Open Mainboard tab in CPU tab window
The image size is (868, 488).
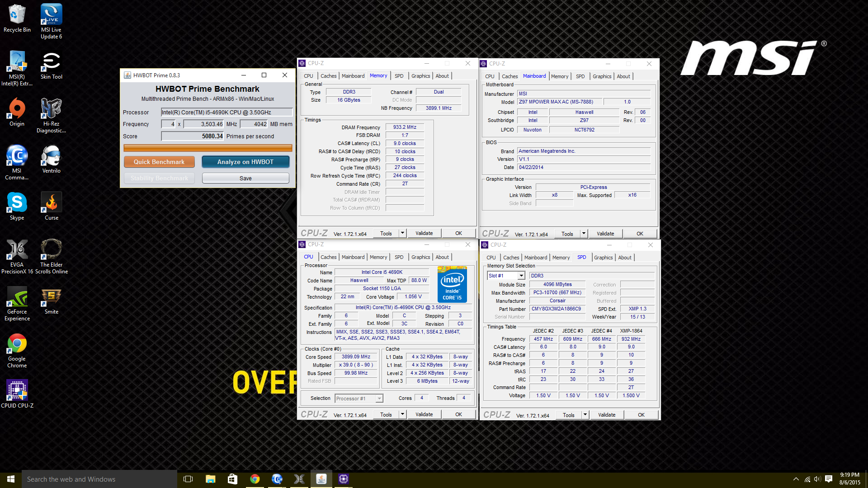353,257
